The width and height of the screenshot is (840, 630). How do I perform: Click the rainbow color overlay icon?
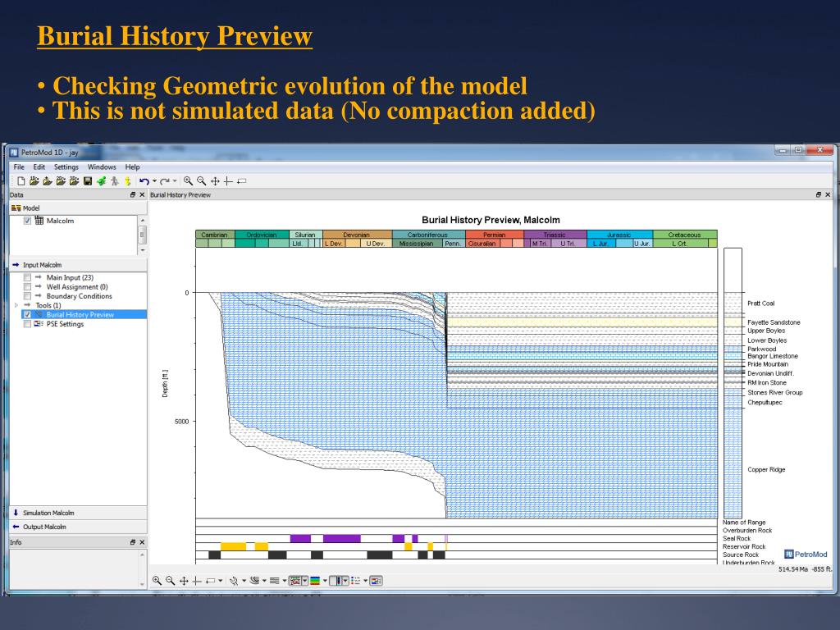coord(315,581)
